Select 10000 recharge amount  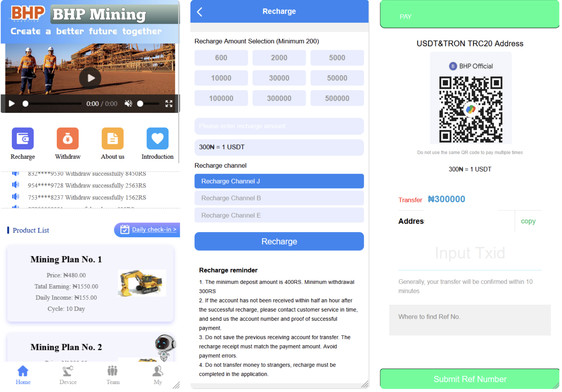click(x=221, y=78)
